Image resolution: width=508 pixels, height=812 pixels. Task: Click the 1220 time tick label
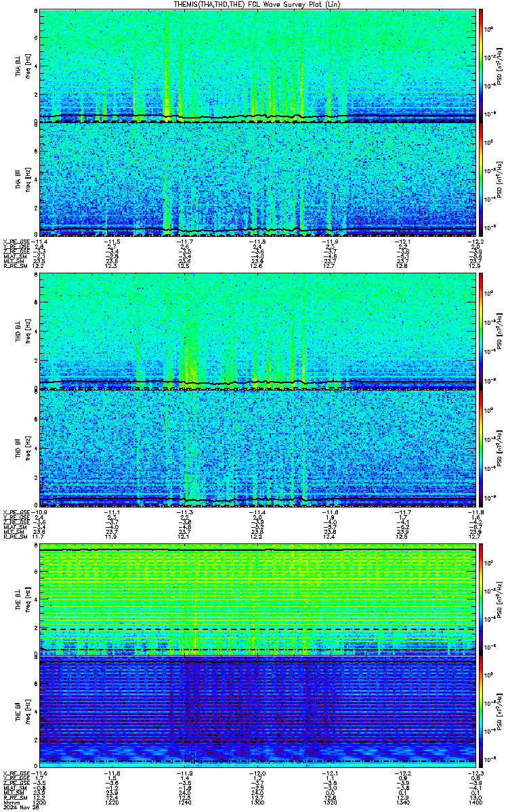tap(112, 803)
